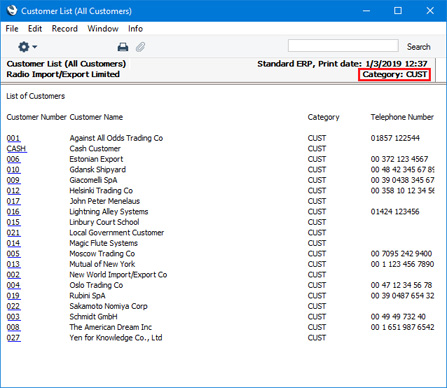
Task: Click the name Yen for Knowledge Co., Ltd
Action: click(116, 338)
